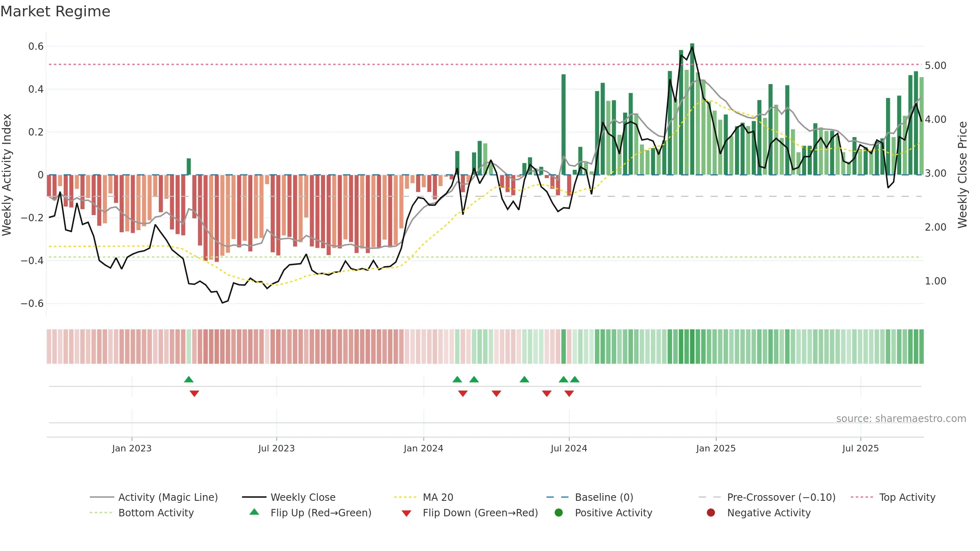Toggle the Pre-Crossover (−0.10) legend item

point(767,497)
